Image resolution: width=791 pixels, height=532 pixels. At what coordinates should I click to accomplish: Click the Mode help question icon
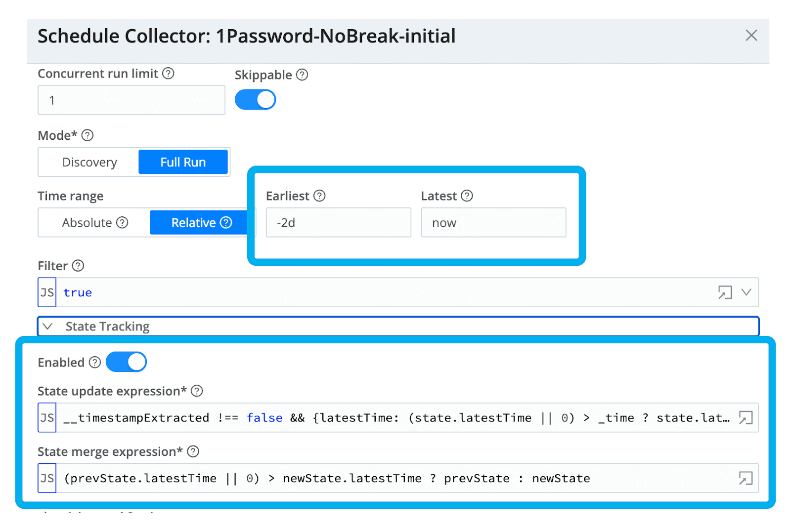click(x=88, y=135)
